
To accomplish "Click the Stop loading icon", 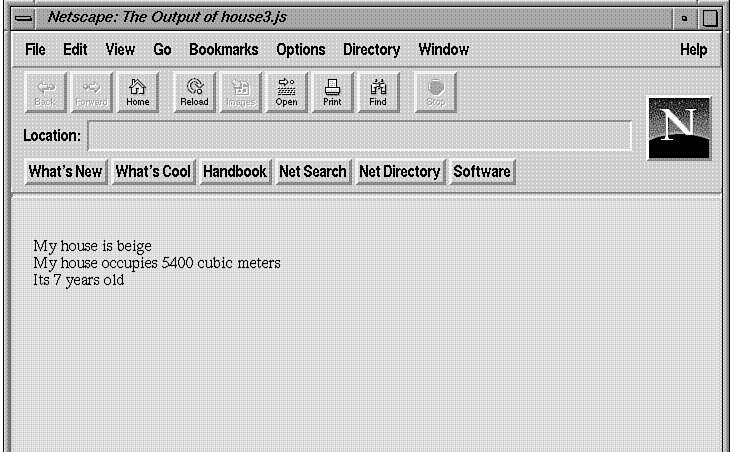I will coord(436,92).
